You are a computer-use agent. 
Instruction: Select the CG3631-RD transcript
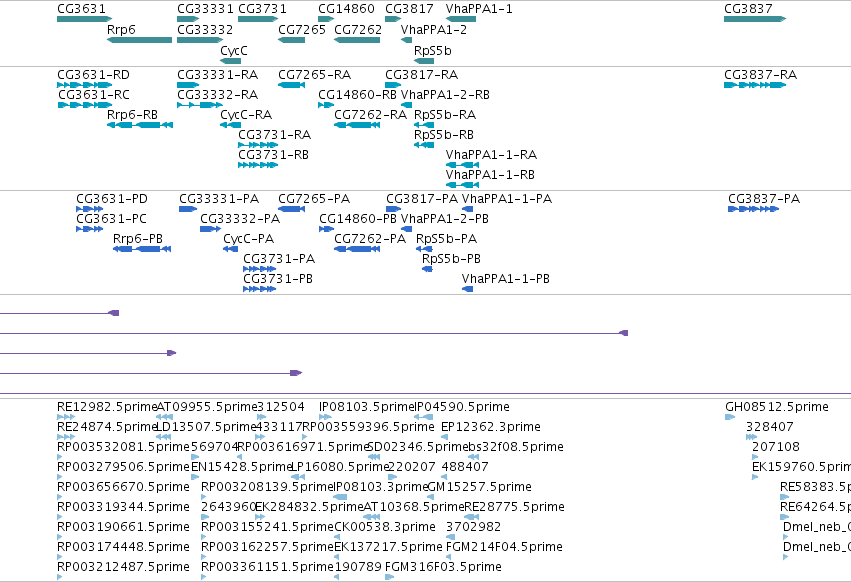[x=84, y=85]
